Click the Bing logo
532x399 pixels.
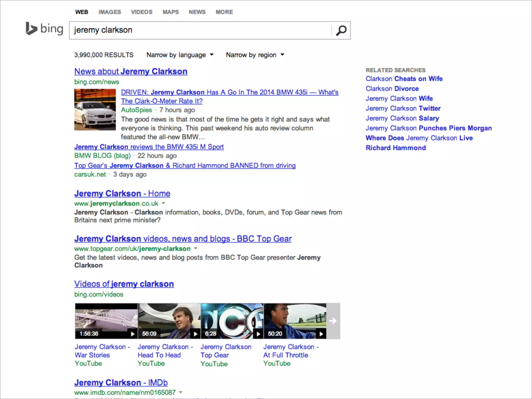click(x=44, y=29)
